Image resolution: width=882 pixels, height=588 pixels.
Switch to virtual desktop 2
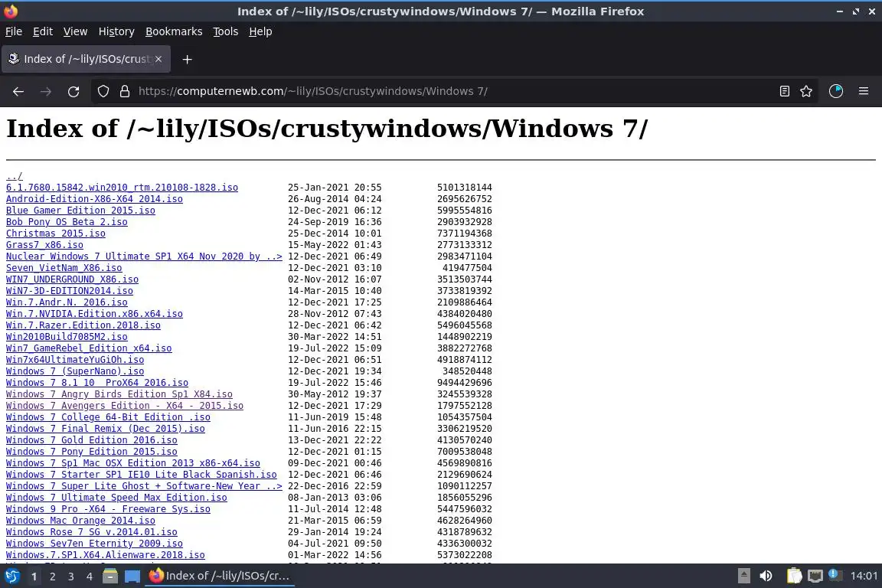click(52, 577)
